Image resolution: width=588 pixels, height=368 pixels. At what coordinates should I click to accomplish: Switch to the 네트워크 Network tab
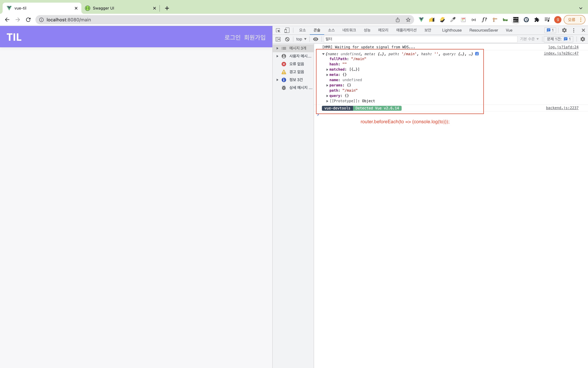point(349,30)
